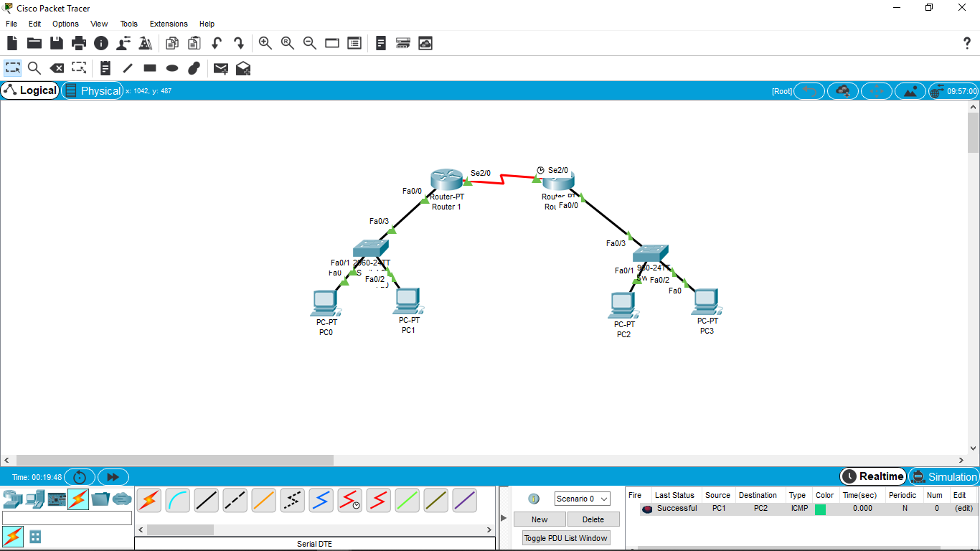Select the Draw Rectangle tool
Viewport: 980px width, 551px height.
[149, 68]
